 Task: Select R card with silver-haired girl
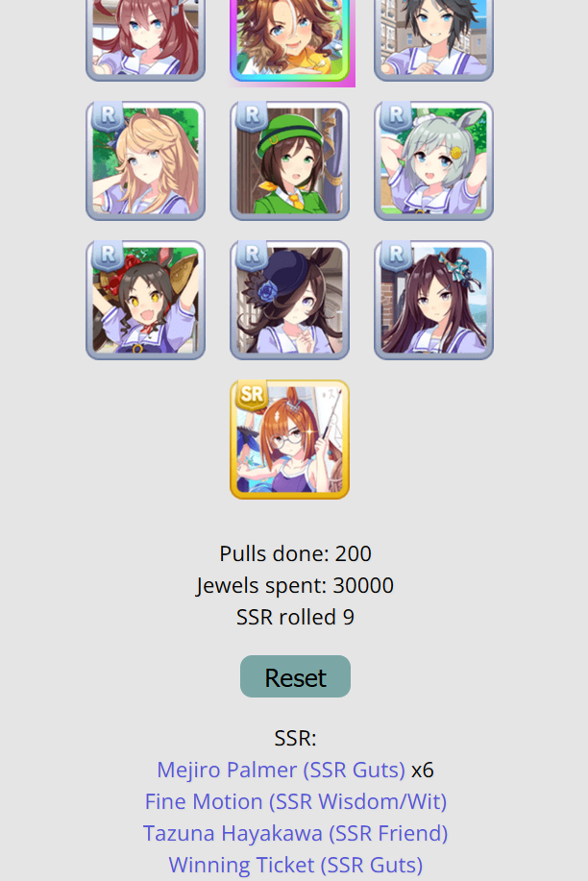[x=433, y=160]
